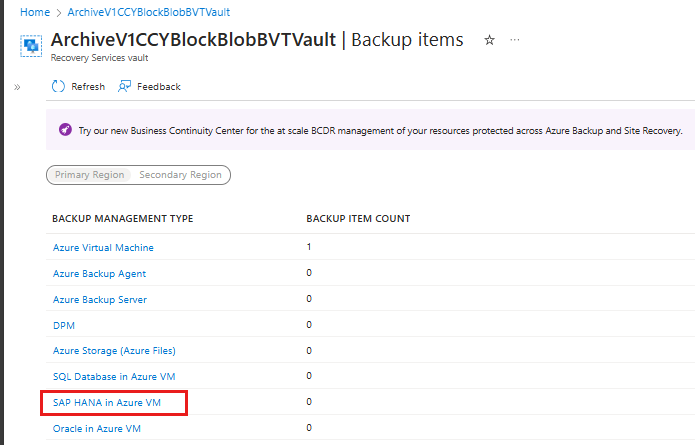Image resolution: width=695 pixels, height=445 pixels.
Task: Open Azure Backup Agent items
Action: click(x=99, y=273)
